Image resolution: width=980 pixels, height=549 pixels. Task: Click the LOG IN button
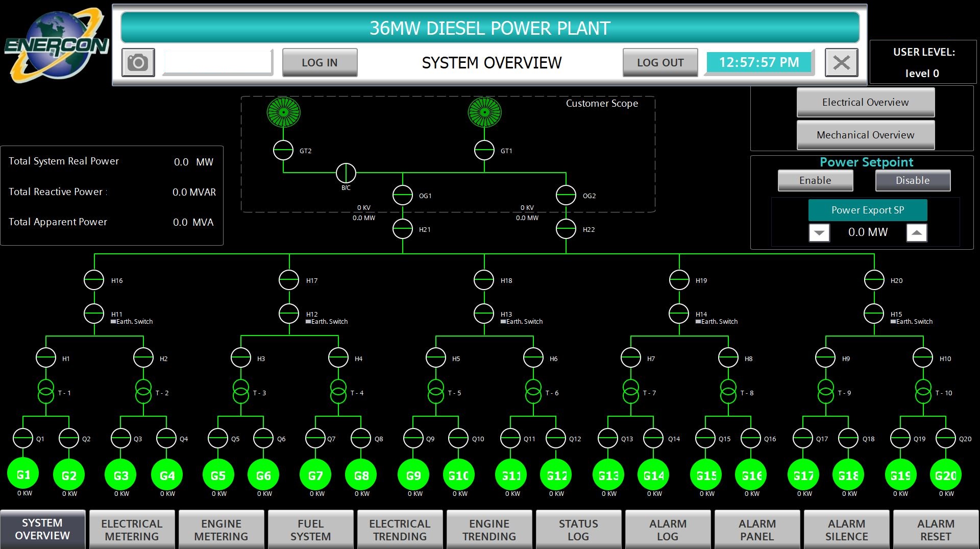pyautogui.click(x=320, y=62)
